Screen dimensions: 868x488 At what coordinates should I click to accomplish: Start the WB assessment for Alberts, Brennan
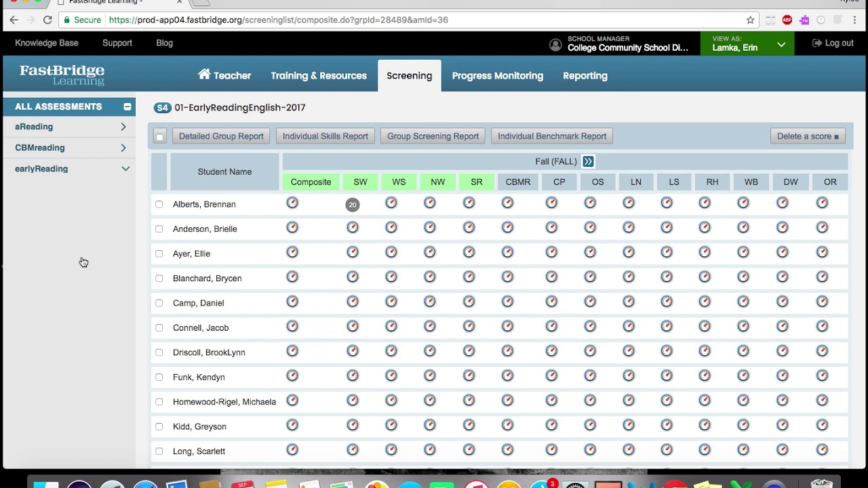(744, 203)
